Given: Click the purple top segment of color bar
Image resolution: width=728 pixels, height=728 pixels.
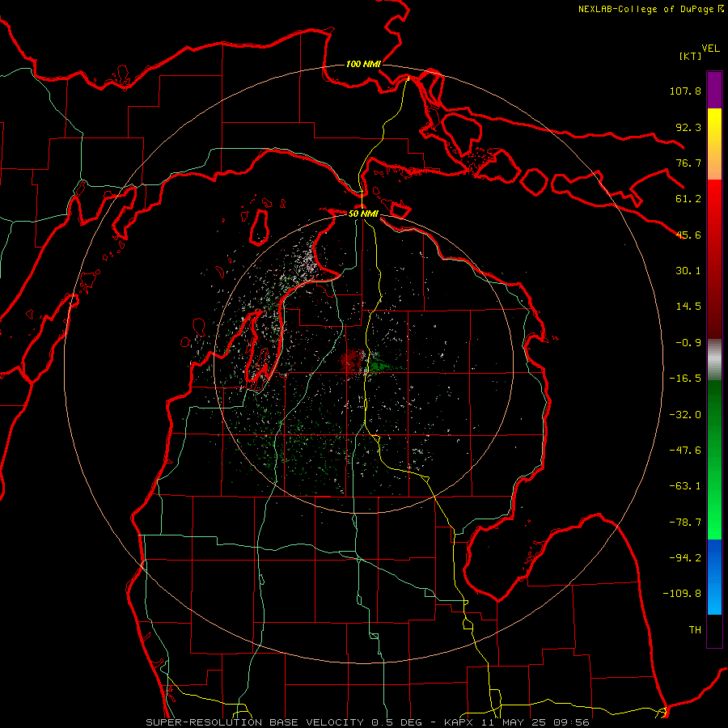Looking at the screenshot, I should click(714, 90).
